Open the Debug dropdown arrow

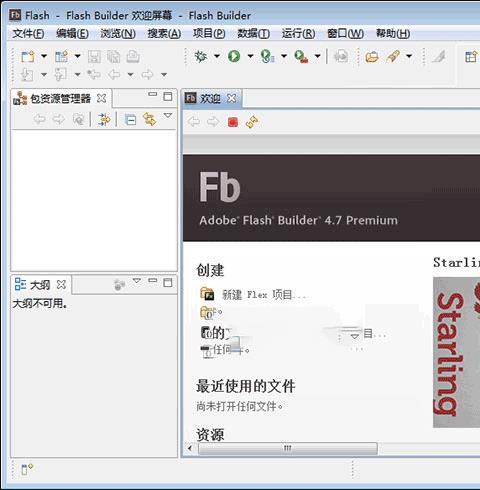217,56
